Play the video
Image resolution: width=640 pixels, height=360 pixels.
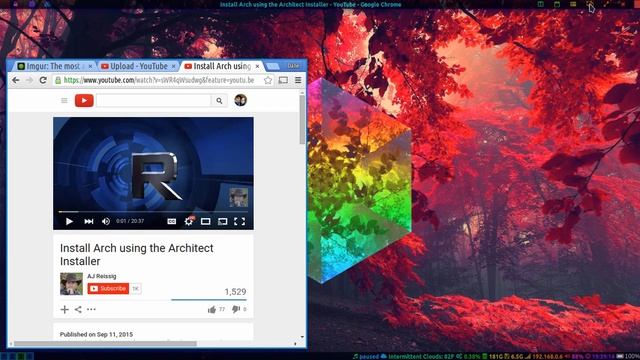(69, 221)
